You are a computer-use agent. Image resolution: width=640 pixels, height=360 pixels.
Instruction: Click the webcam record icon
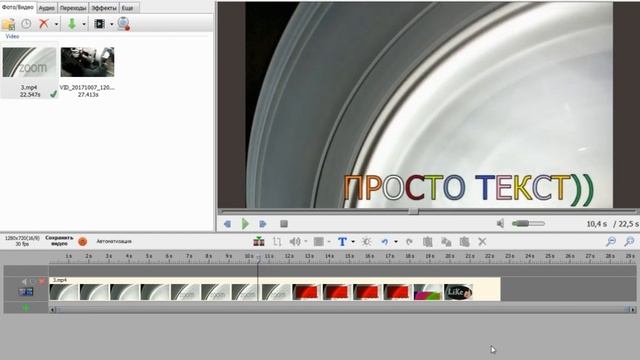pos(124,24)
